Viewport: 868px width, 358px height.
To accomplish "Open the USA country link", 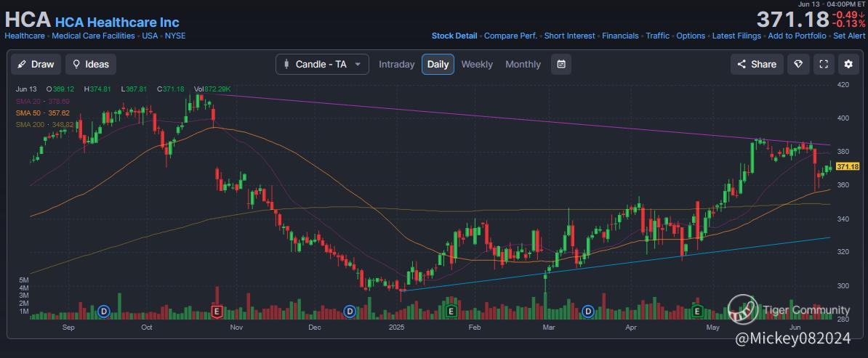I will tap(150, 36).
